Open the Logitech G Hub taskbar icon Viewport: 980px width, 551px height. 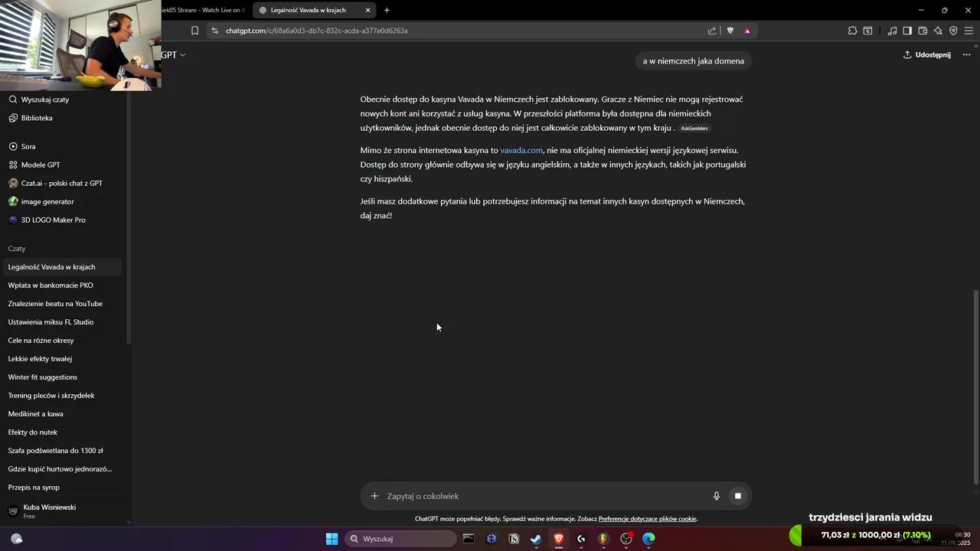click(x=581, y=539)
